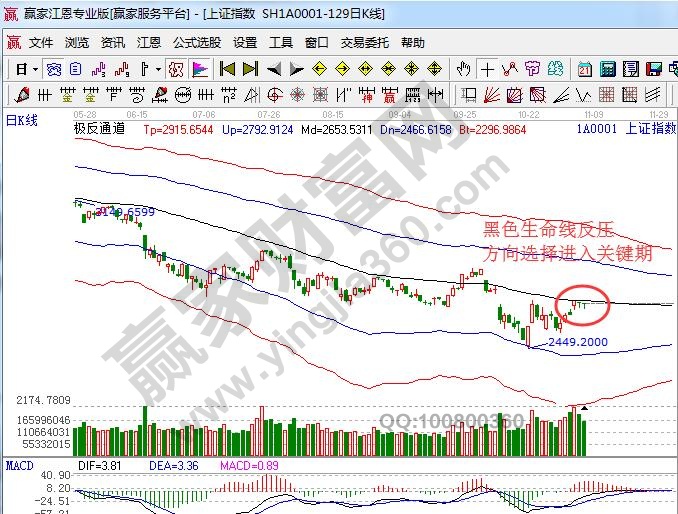Image resolution: width=678 pixels, height=514 pixels.
Task: Click the purple 节 icon
Action: click(534, 69)
